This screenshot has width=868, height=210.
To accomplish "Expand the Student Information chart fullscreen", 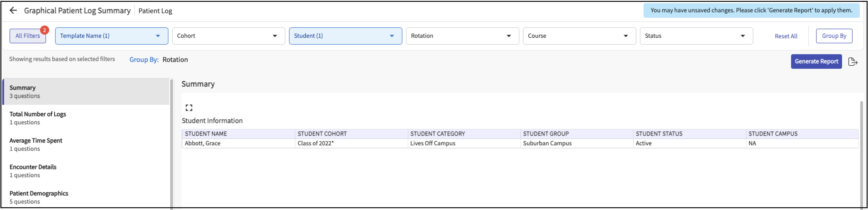I will (189, 108).
